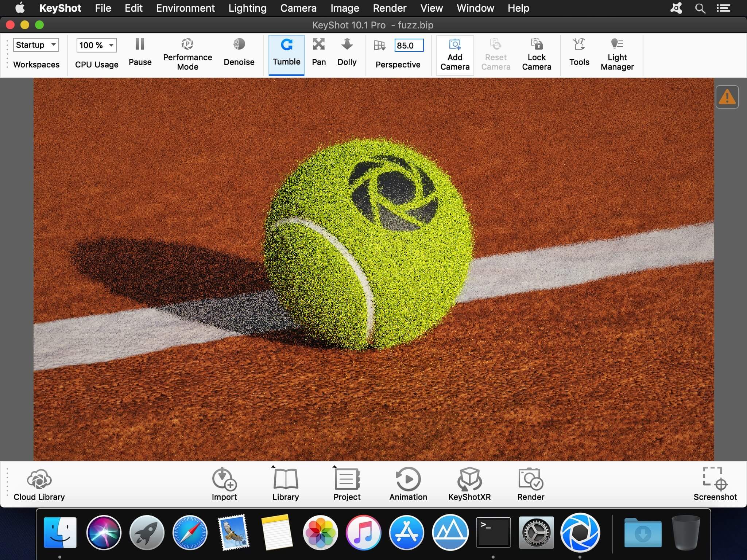The width and height of the screenshot is (747, 560).
Task: Select the Tumble camera tool
Action: (286, 55)
